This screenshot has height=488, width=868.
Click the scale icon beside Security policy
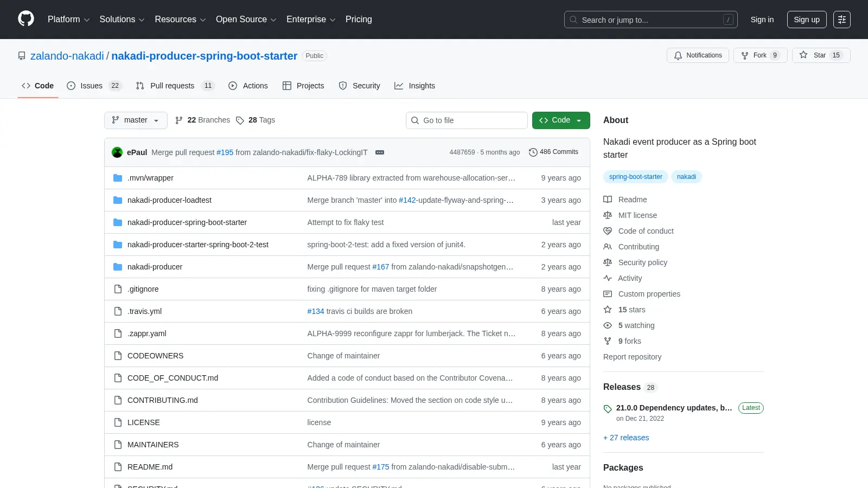608,262
